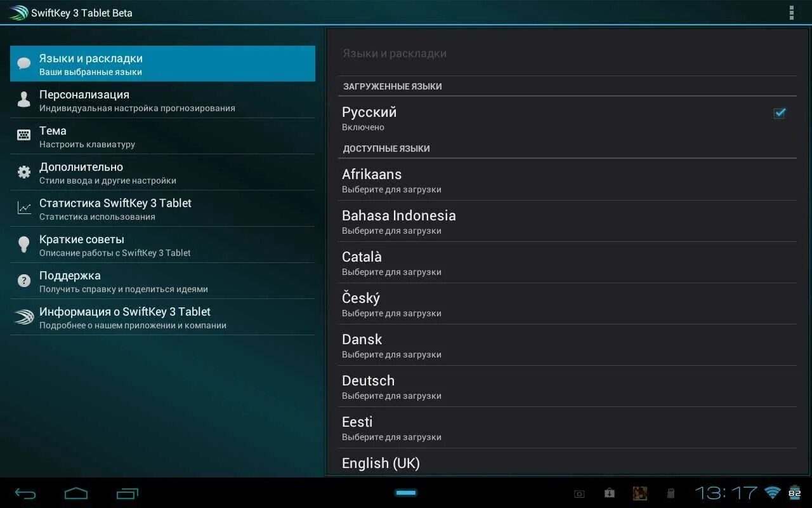Image resolution: width=812 pixels, height=508 pixels.
Task: Select Český for download
Action: point(567,304)
